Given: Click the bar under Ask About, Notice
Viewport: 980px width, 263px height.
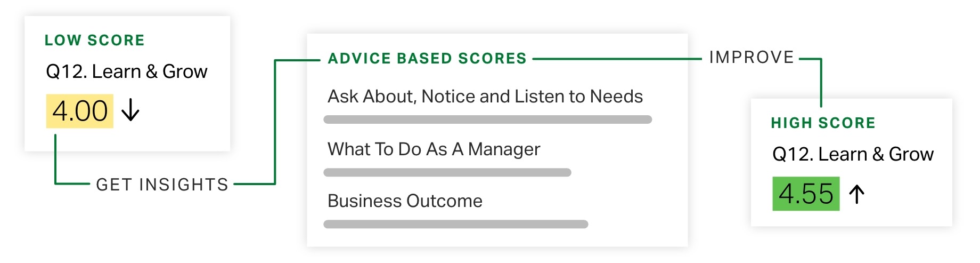Looking at the screenshot, I should 488,119.
